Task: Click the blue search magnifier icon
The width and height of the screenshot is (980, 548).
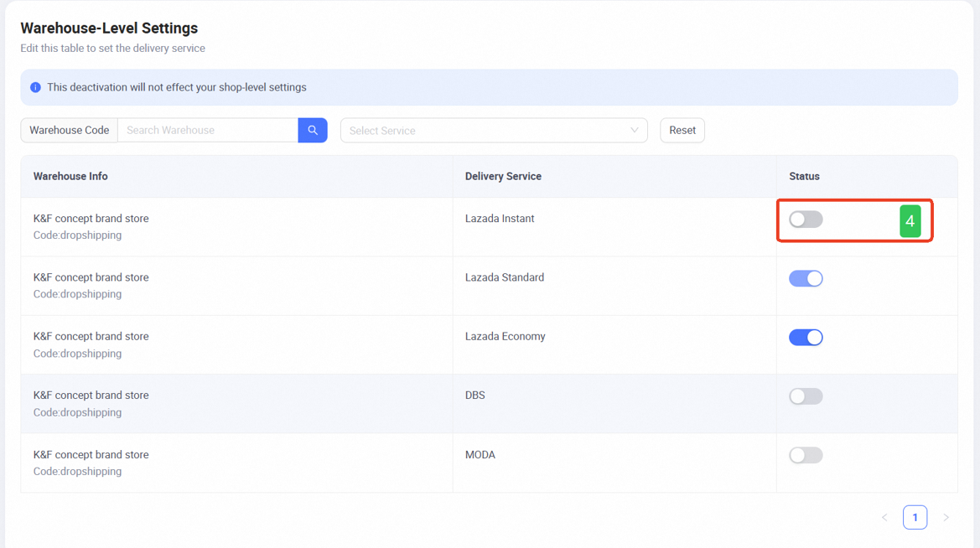Action: pos(312,130)
